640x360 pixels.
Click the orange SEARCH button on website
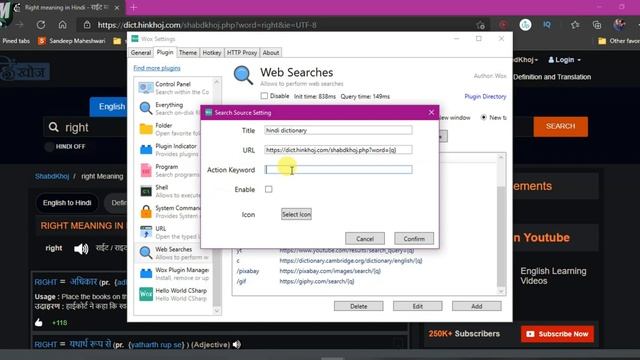560,127
